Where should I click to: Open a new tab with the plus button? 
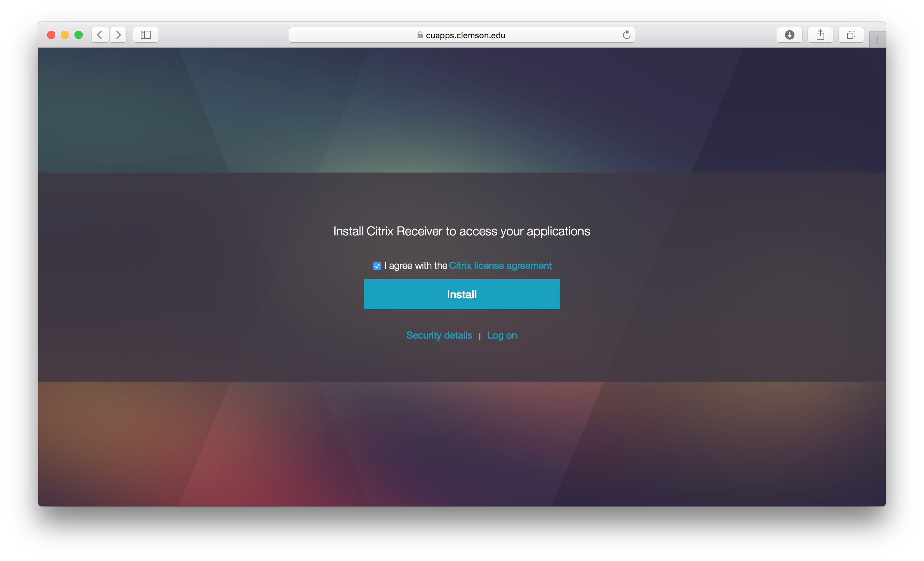click(878, 39)
